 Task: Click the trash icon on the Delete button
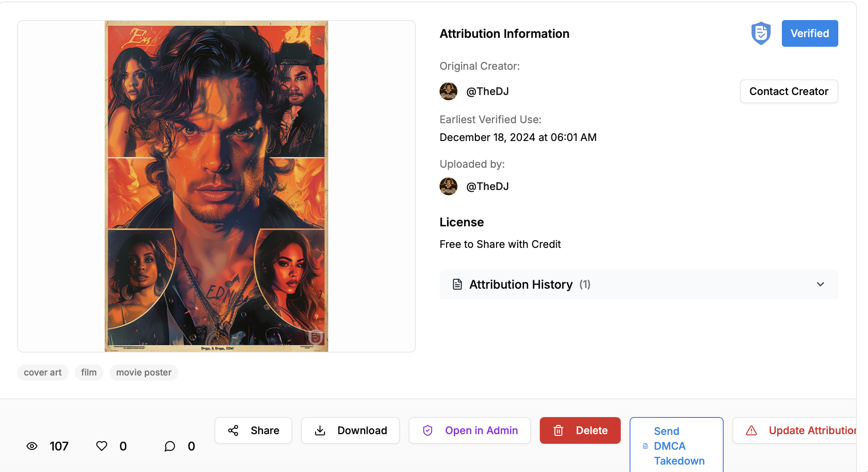coord(558,430)
